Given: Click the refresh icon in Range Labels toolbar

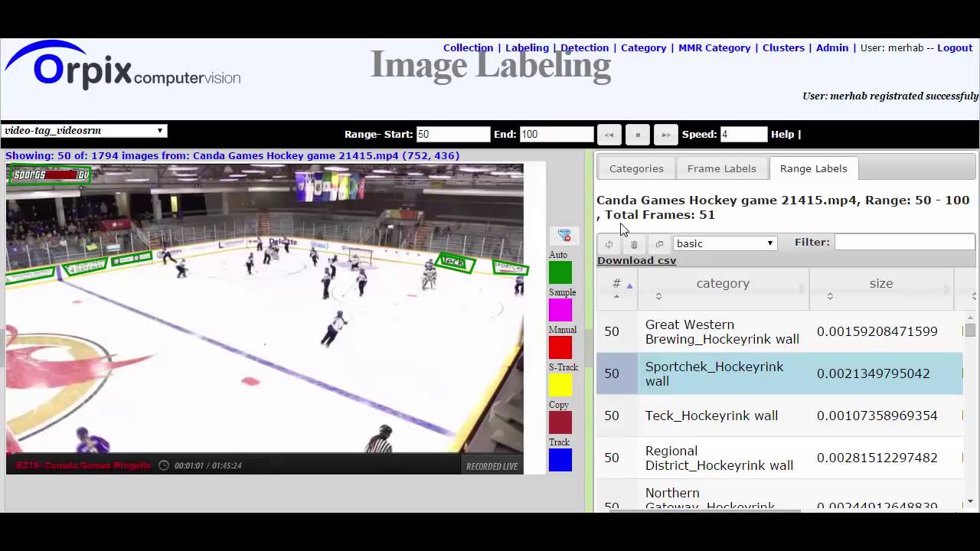Looking at the screenshot, I should (x=609, y=244).
